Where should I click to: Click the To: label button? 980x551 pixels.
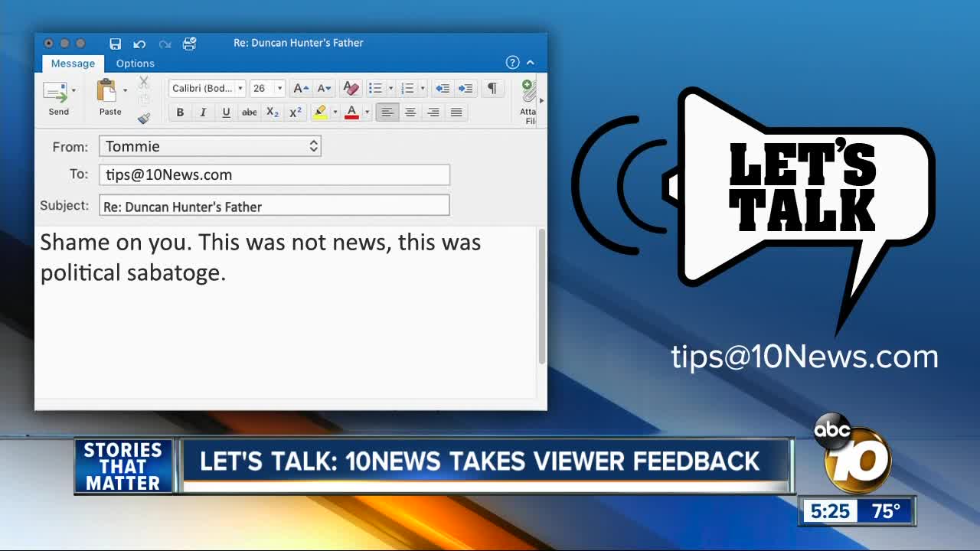tap(79, 174)
